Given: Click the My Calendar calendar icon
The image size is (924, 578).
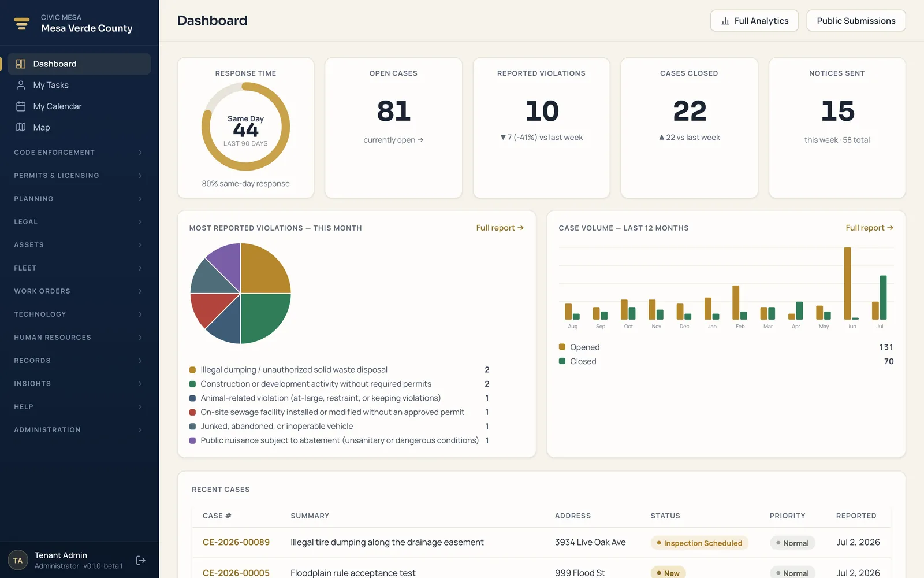Looking at the screenshot, I should (x=21, y=106).
